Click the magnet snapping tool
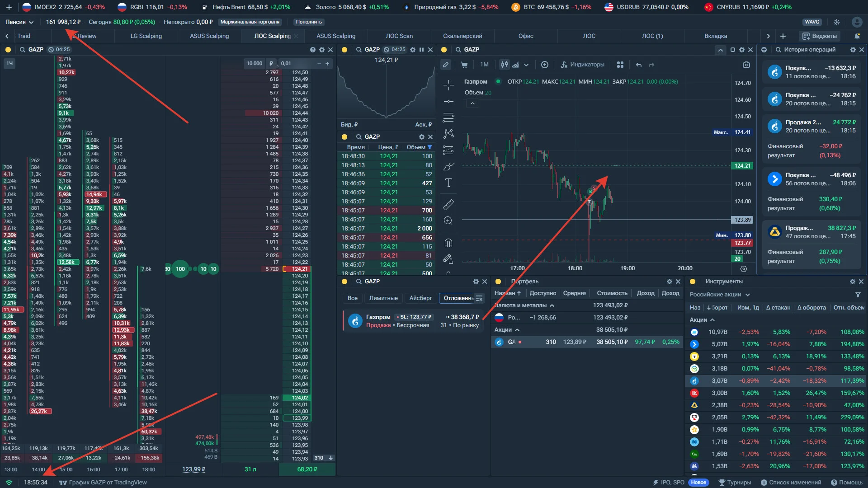 point(448,243)
